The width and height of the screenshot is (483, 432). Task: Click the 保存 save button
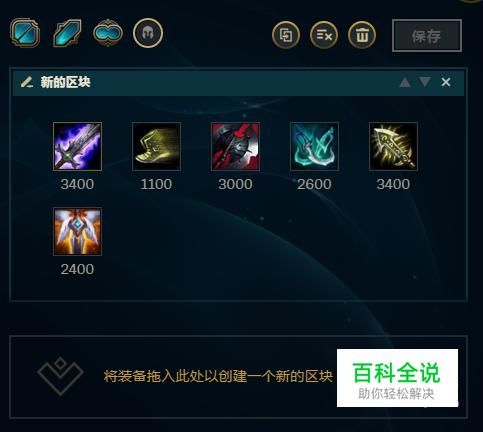[x=427, y=36]
